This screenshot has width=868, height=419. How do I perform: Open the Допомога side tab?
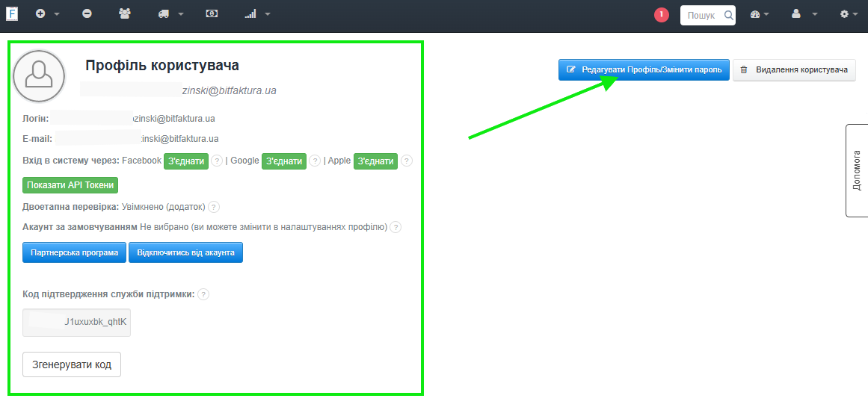857,170
